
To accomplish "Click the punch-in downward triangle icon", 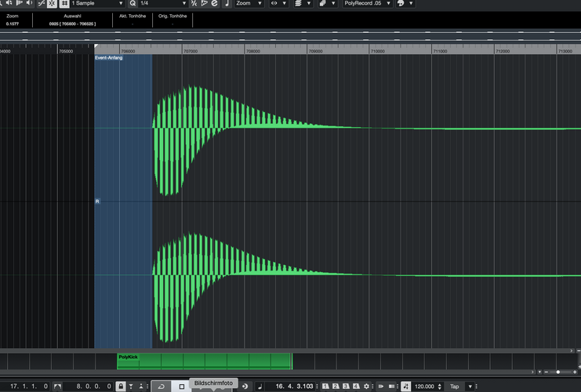I will [x=131, y=387].
